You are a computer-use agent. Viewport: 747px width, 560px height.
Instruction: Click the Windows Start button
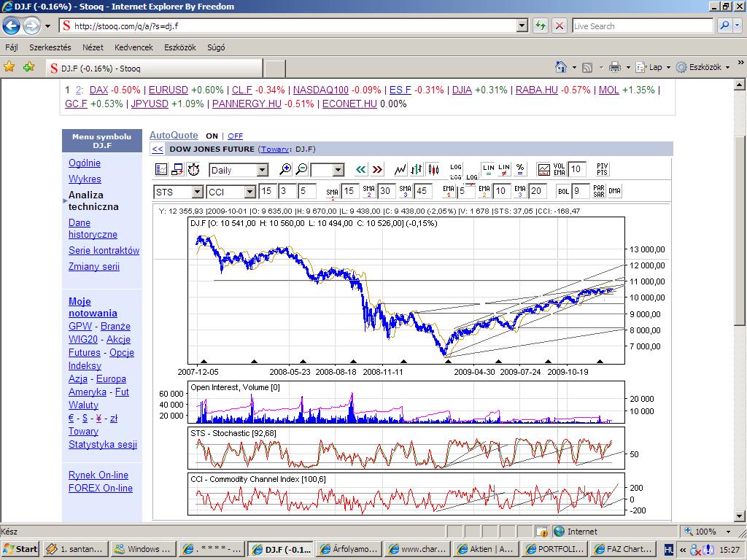pyautogui.click(x=20, y=549)
